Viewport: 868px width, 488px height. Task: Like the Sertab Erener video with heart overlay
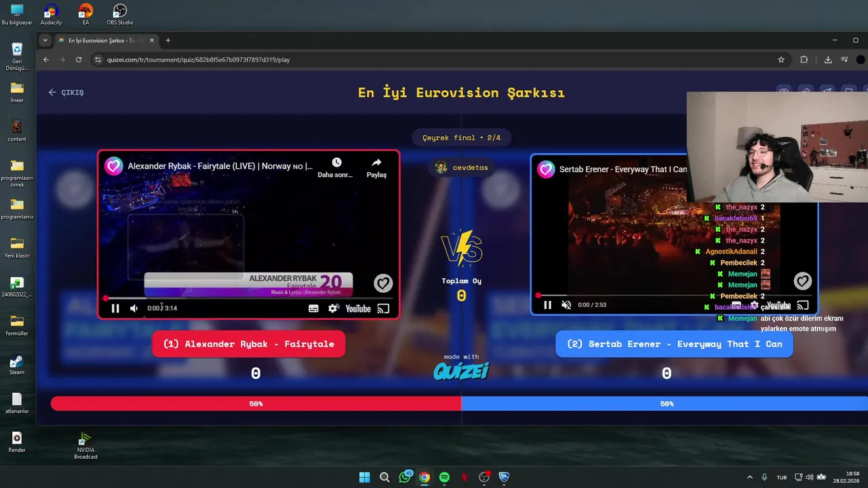(803, 281)
